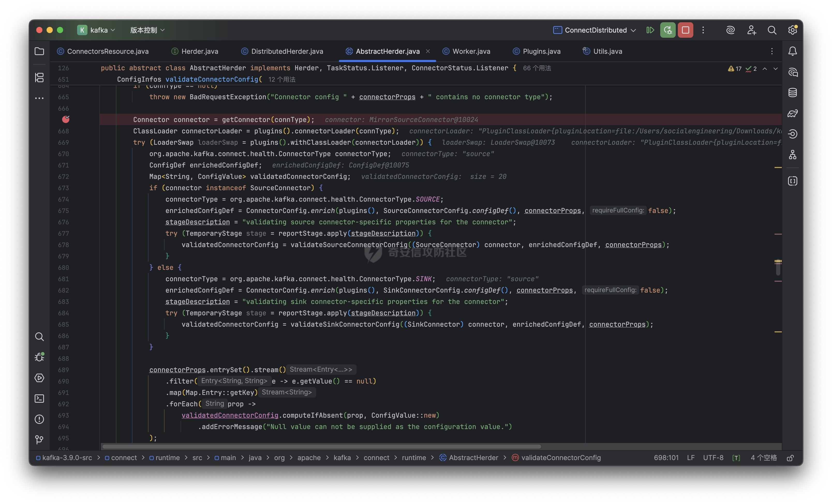This screenshot has width=832, height=504.
Task: Open the Find tool window icon
Action: pyautogui.click(x=39, y=336)
